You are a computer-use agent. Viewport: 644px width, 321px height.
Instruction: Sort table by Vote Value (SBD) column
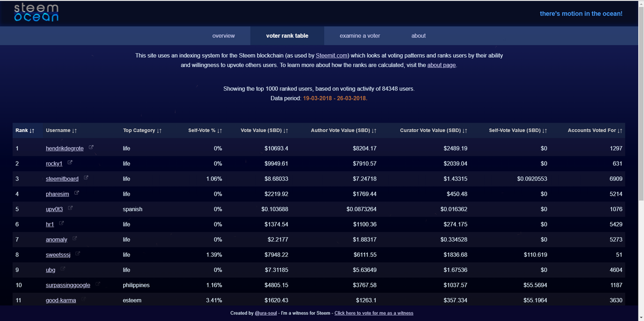pos(265,130)
